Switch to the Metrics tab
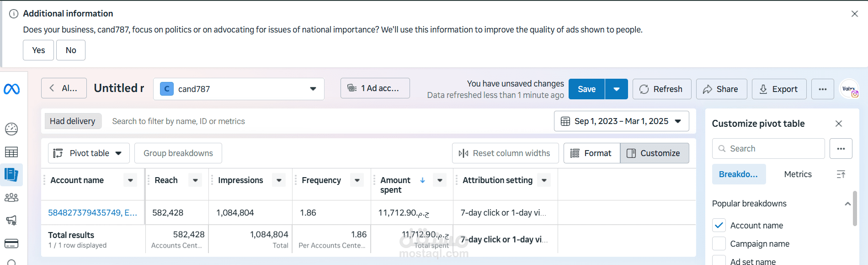868x265 pixels. (798, 174)
